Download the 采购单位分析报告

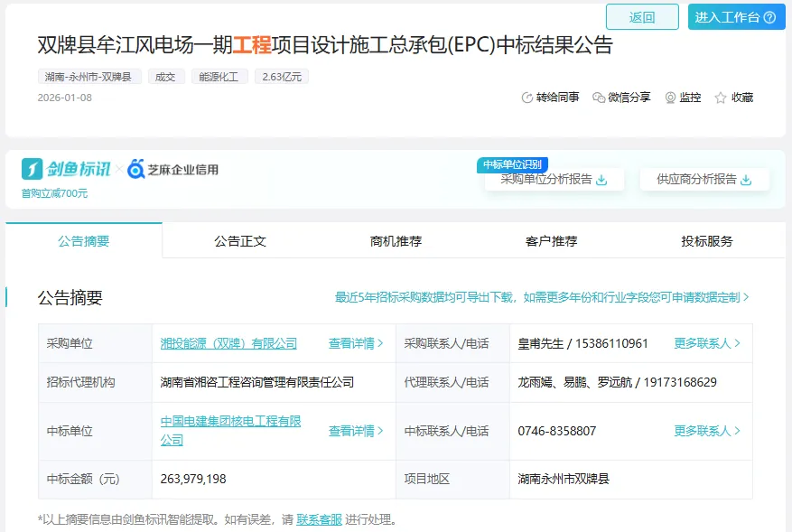[601, 180]
